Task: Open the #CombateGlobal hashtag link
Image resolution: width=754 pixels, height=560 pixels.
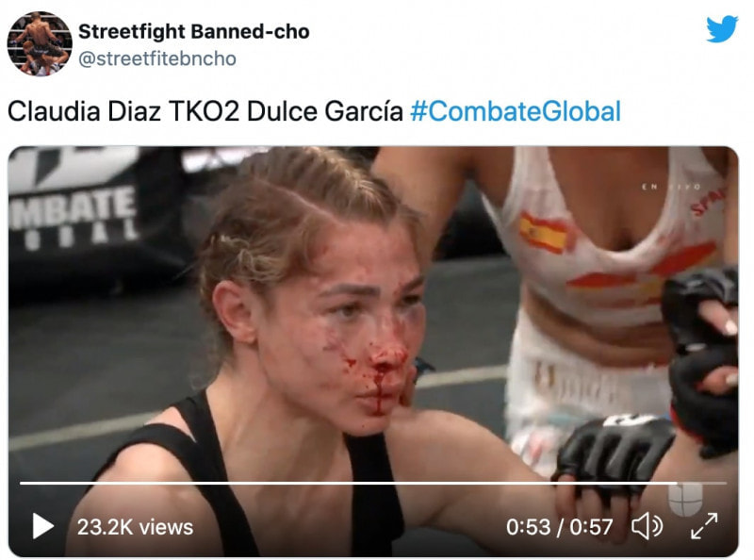Action: tap(515, 111)
